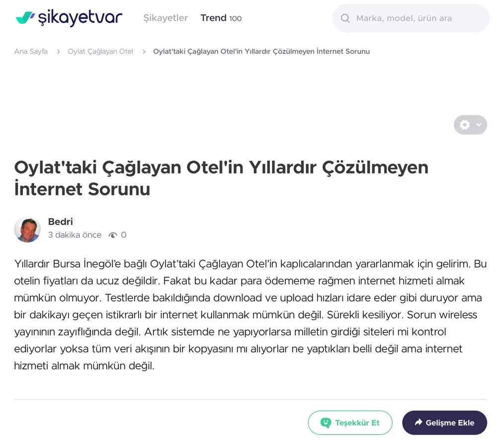Open the gear settings icon
The height and width of the screenshot is (448, 497).
click(465, 125)
